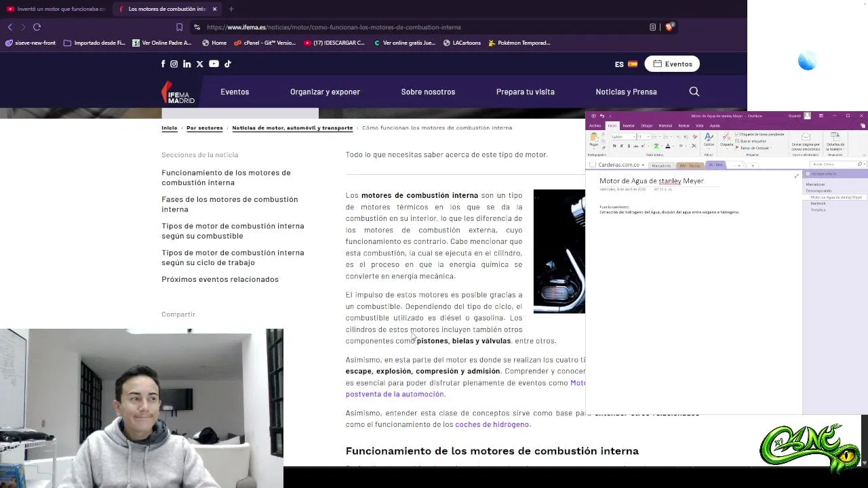The image size is (868, 488).
Task: Click 'Motor de Agua de stanley Meyer' page title
Action: click(x=651, y=181)
